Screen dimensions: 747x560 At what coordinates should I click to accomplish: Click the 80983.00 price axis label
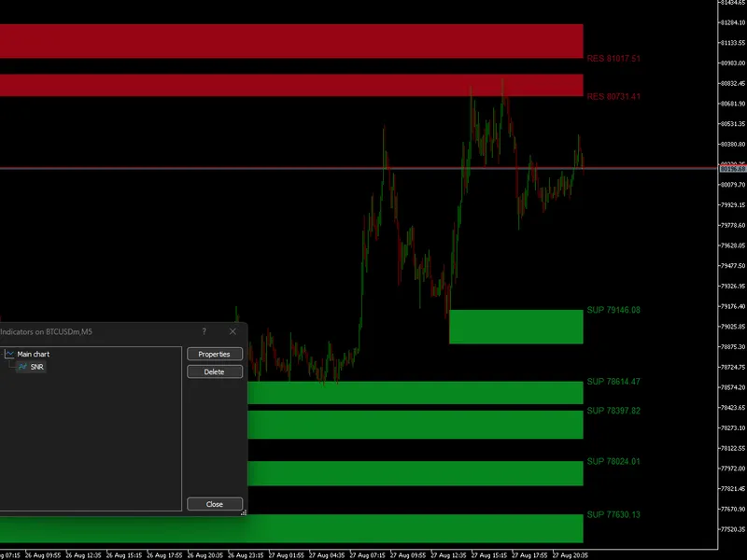pyautogui.click(x=733, y=63)
